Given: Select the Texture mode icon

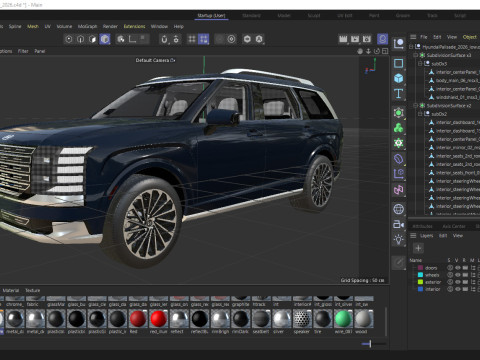Looking at the screenshot, I should click(x=121, y=39).
